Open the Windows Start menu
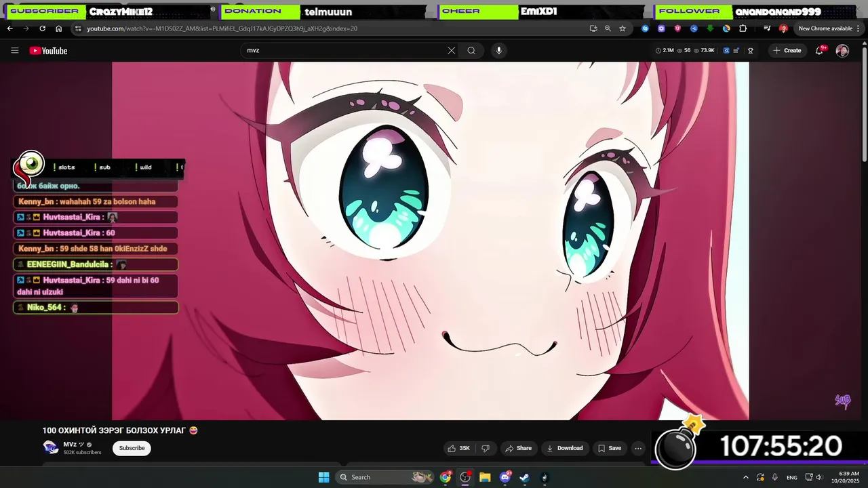The height and width of the screenshot is (488, 868). coord(323,477)
